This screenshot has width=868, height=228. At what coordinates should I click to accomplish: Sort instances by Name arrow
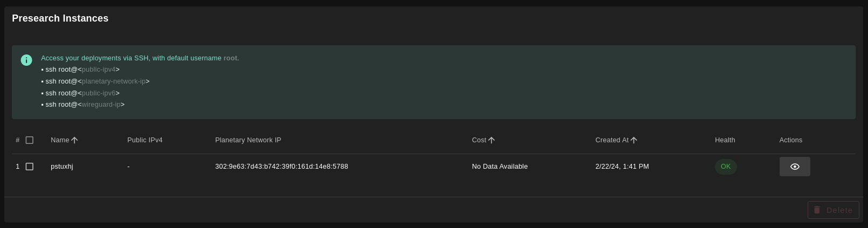[74, 140]
